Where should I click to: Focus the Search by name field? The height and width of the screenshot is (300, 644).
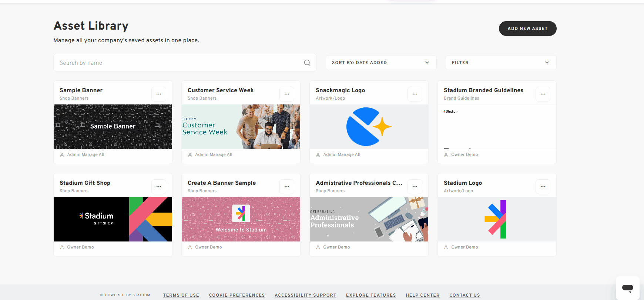click(x=185, y=63)
